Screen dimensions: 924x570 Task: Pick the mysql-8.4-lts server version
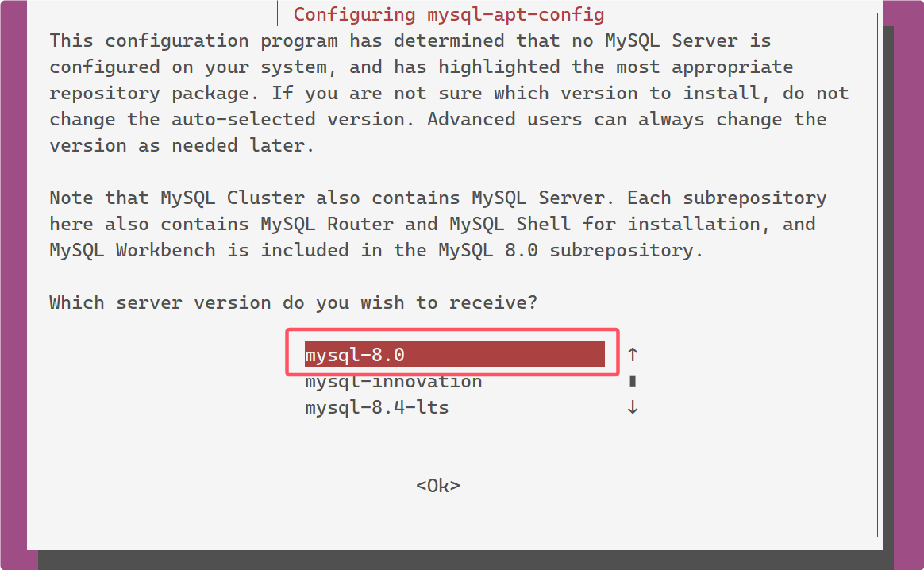(377, 407)
